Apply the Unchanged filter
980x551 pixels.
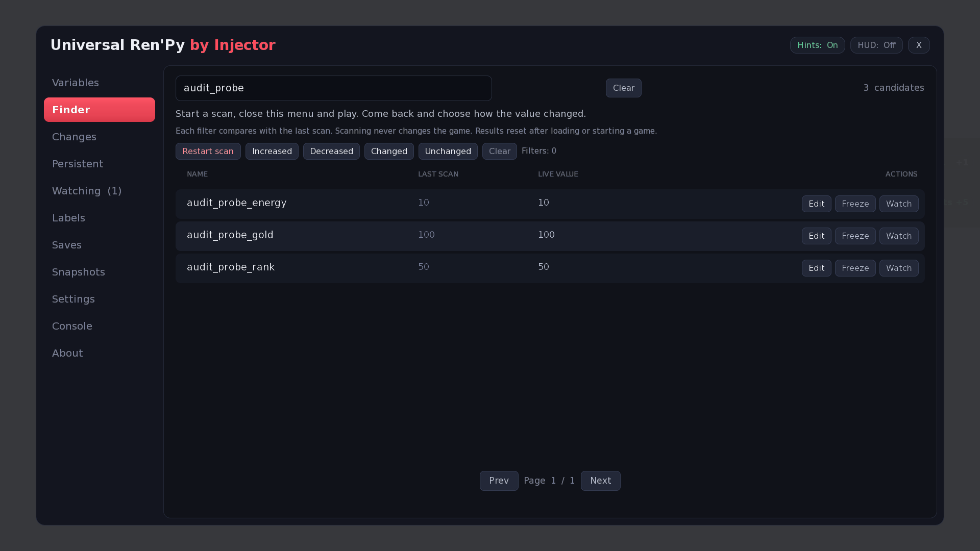click(x=448, y=152)
